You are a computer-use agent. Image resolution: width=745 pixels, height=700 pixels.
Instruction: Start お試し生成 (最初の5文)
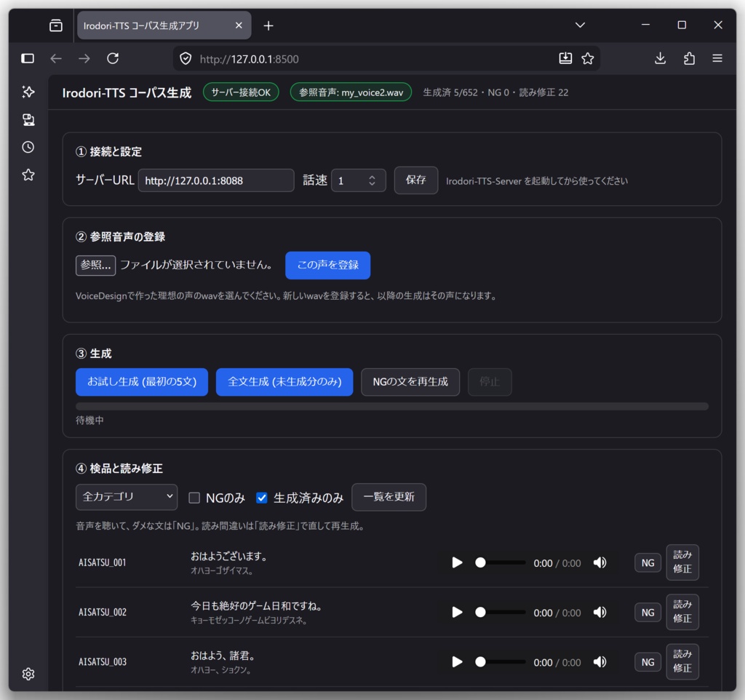pos(142,381)
